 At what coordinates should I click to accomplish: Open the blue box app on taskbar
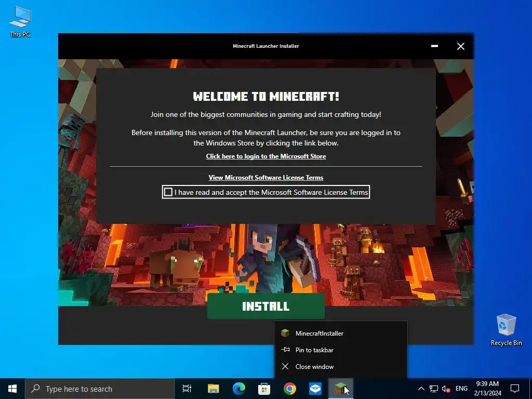coord(315,389)
